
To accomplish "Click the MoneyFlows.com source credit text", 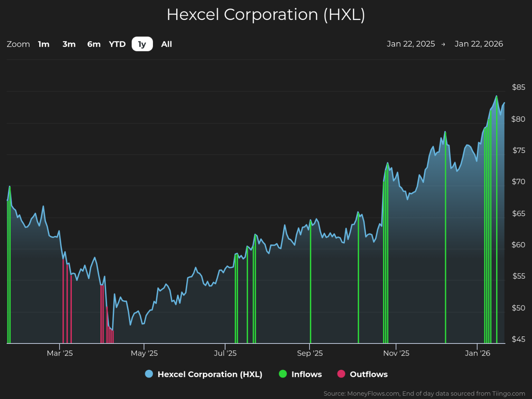I will coord(424,393).
